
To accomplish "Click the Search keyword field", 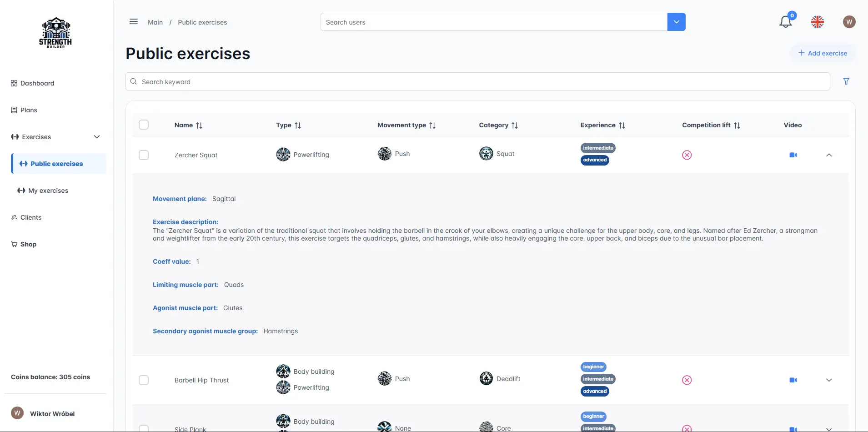I will [x=477, y=82].
